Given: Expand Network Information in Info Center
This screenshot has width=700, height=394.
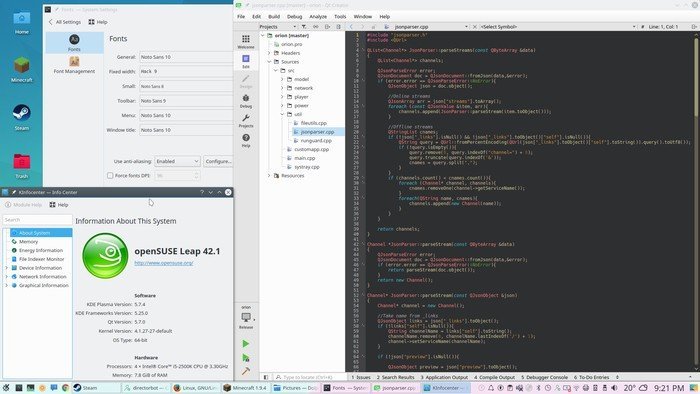Looking at the screenshot, I should 7,277.
